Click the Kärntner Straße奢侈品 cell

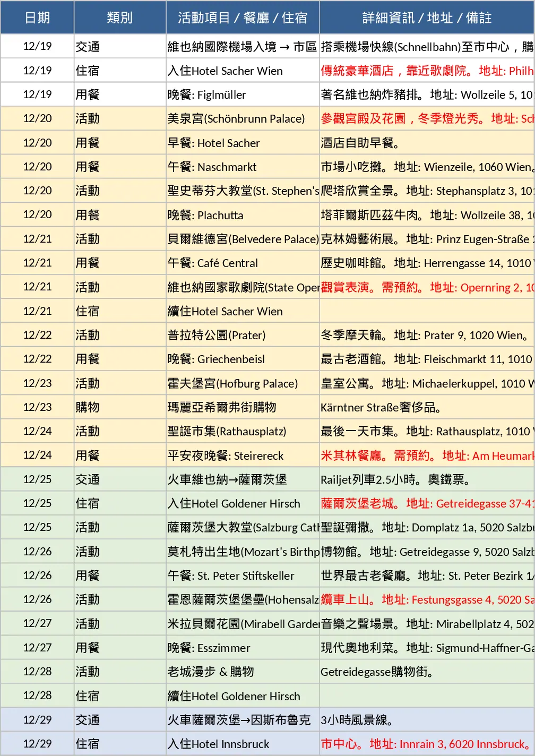click(x=427, y=407)
